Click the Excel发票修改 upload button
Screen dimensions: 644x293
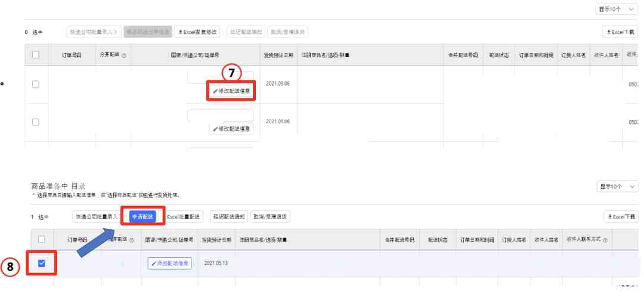pos(197,32)
